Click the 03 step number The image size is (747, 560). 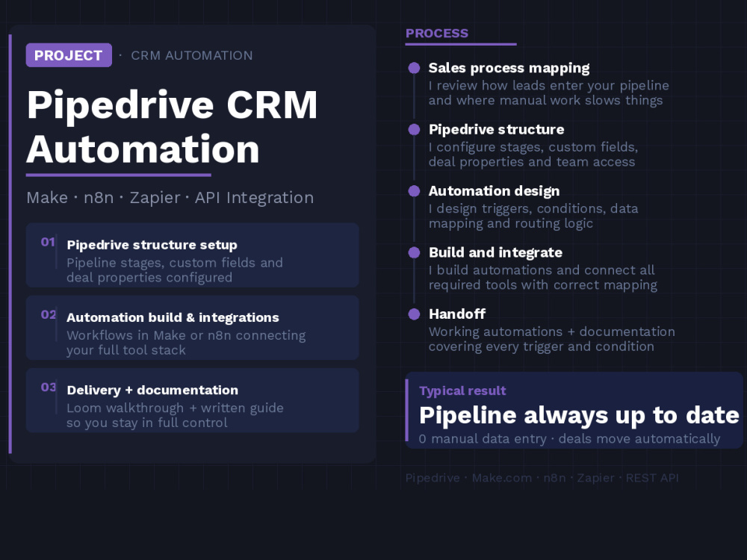[48, 387]
